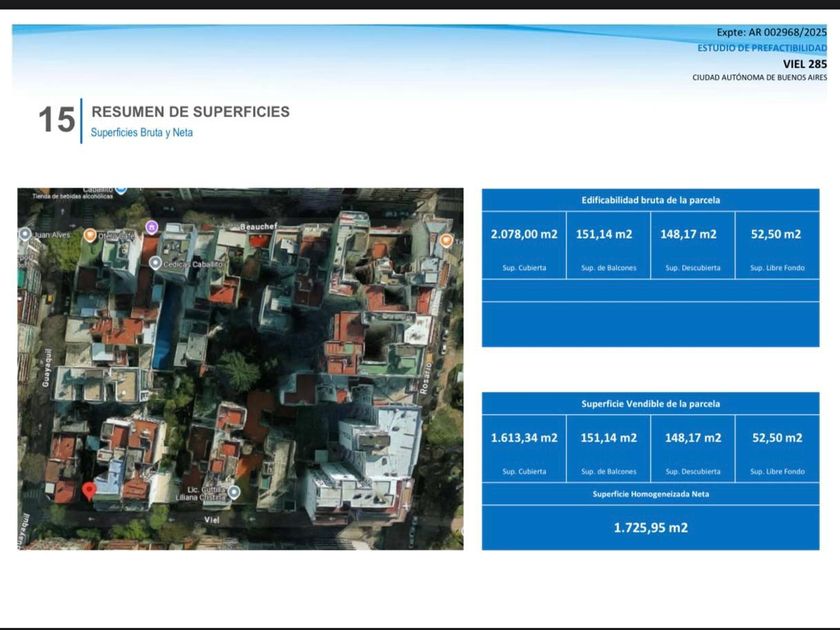The image size is (840, 630).
Task: Click the red location pin near Viel street
Action: click(x=89, y=491)
